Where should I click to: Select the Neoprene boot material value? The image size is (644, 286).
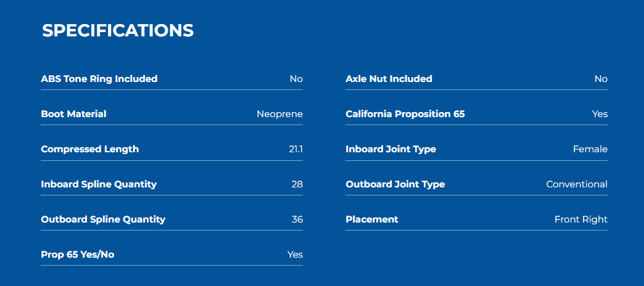[279, 114]
